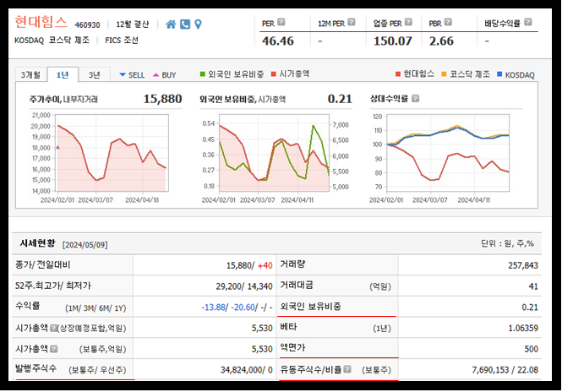Click 52주 최고가/최저가 value 29,200/14,340
Image resolution: width=562 pixels, height=392 pixels.
click(x=244, y=286)
